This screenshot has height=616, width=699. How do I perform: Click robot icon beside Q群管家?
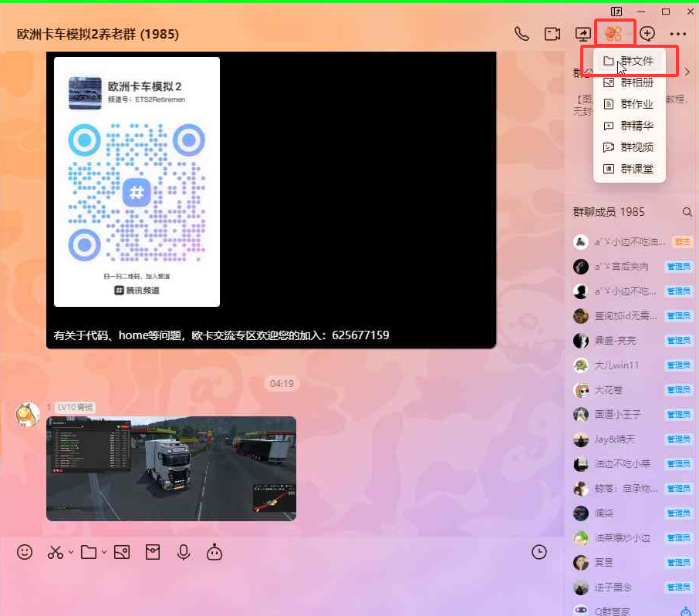(686, 611)
